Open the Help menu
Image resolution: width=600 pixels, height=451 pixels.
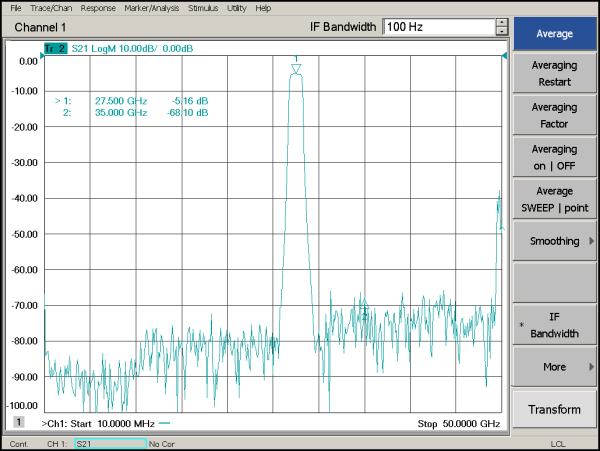263,8
